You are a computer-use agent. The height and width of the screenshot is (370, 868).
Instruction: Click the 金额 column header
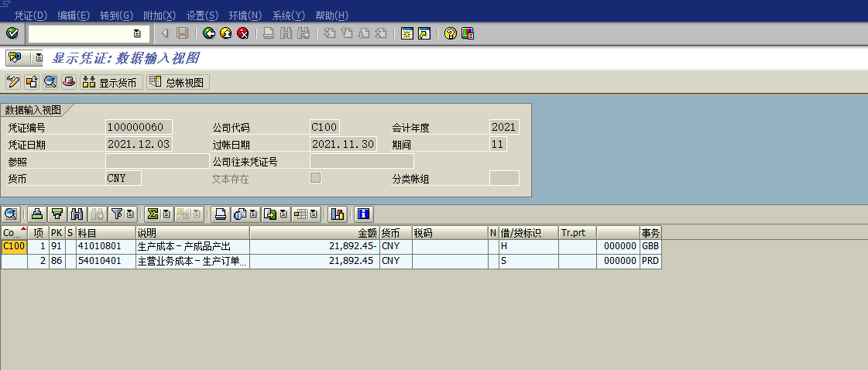(x=314, y=233)
